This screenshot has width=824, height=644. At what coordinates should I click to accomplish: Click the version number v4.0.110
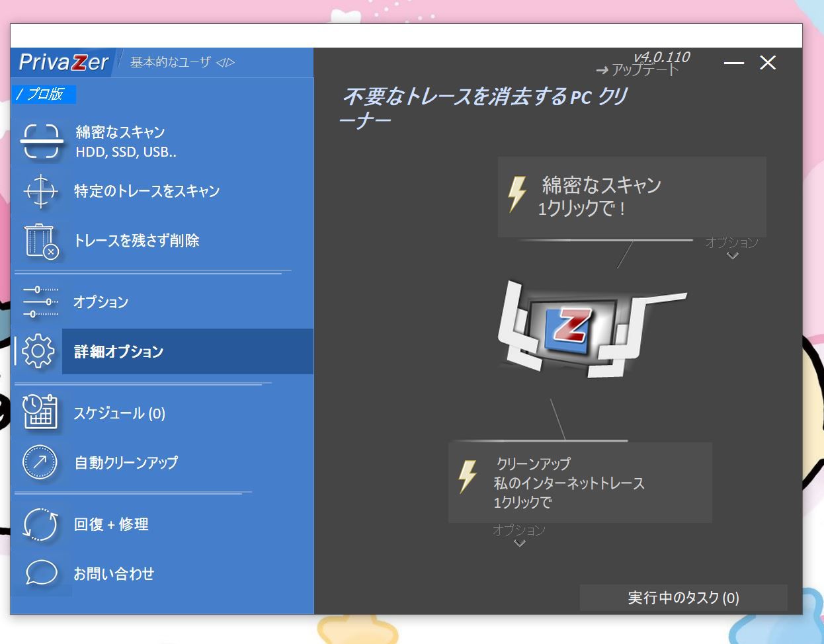pos(661,57)
